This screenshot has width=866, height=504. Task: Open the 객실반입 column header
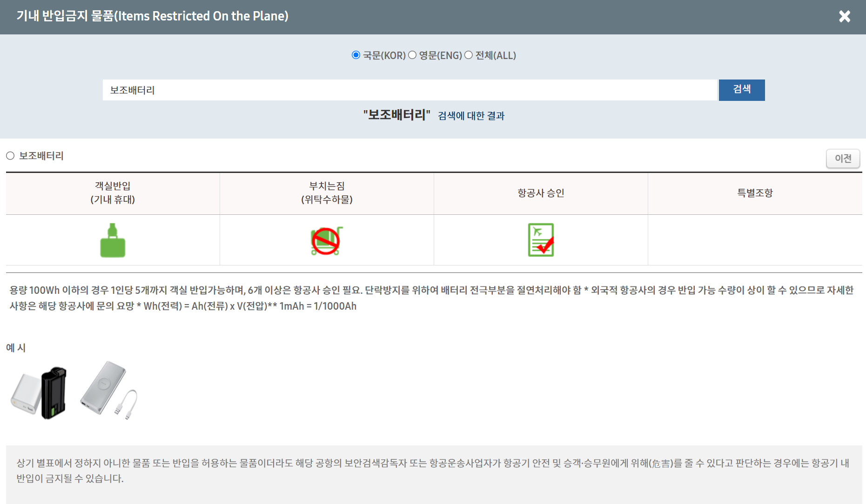click(112, 193)
